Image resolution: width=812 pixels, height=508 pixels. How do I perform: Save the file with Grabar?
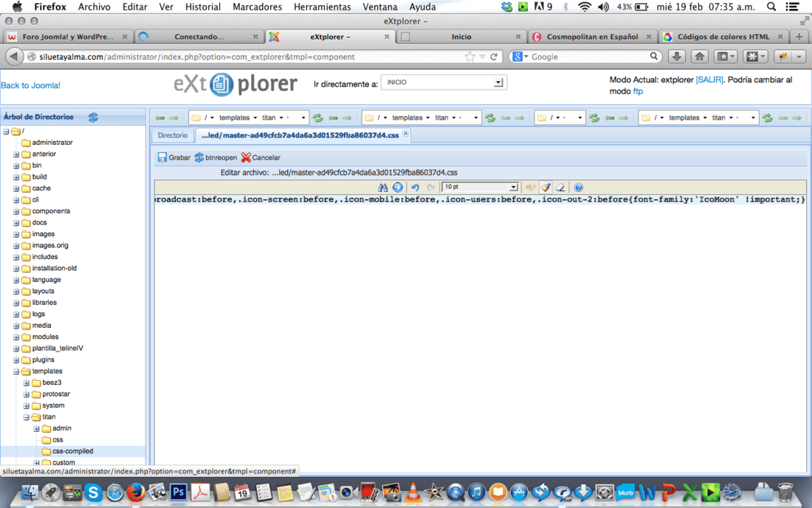click(174, 157)
